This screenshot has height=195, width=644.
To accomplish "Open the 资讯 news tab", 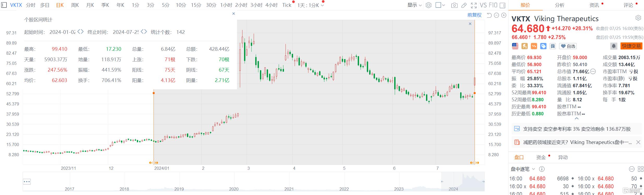I will pyautogui.click(x=594, y=5).
